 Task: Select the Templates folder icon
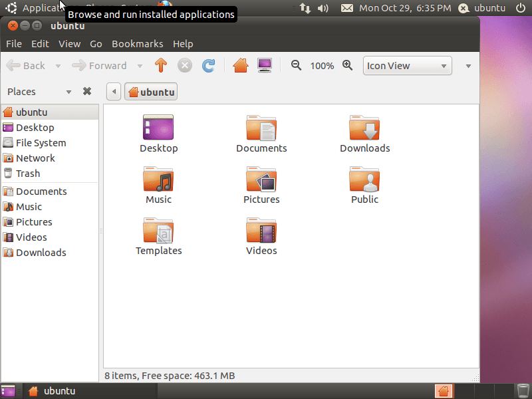click(x=158, y=230)
